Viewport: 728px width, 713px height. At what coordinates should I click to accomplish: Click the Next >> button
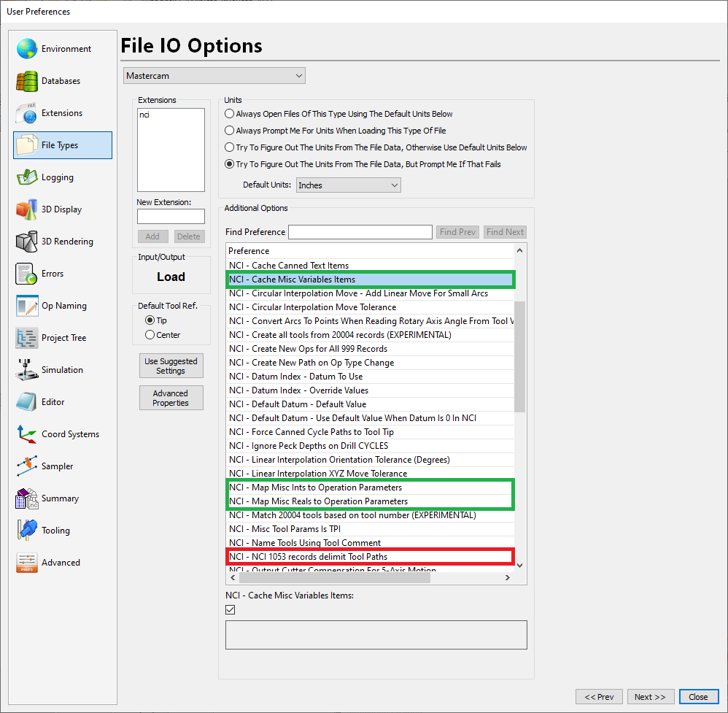tap(649, 697)
